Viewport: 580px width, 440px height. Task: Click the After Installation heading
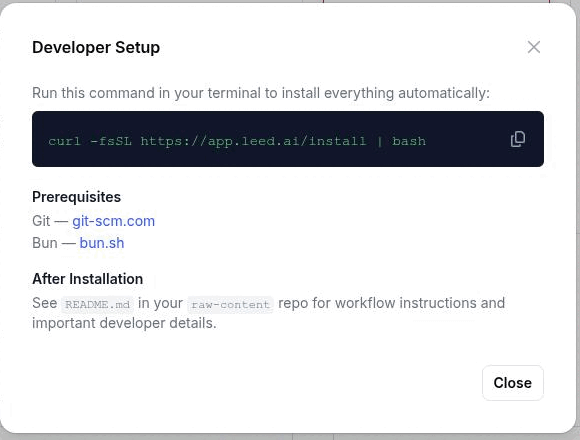pyautogui.click(x=88, y=279)
